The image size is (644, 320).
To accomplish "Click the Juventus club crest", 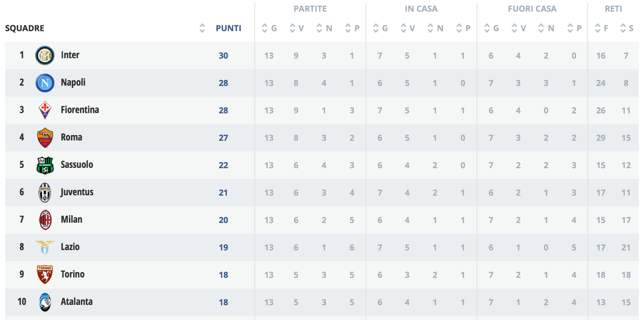I will (45, 193).
